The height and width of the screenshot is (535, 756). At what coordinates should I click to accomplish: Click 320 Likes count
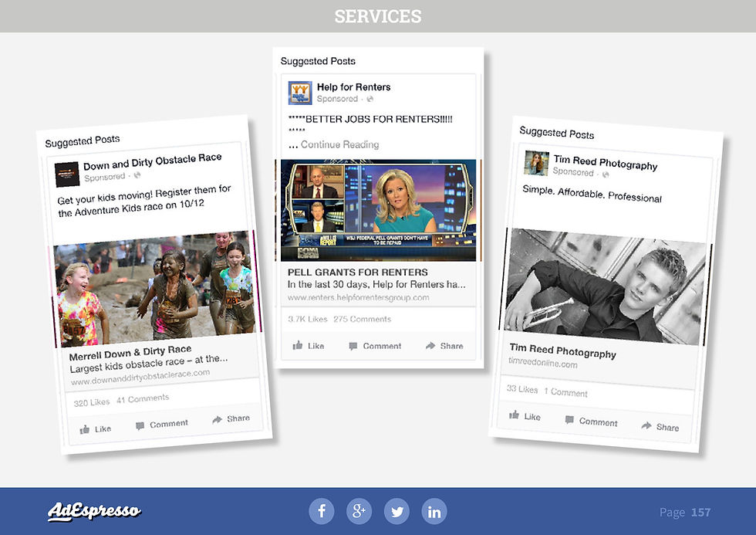[92, 402]
